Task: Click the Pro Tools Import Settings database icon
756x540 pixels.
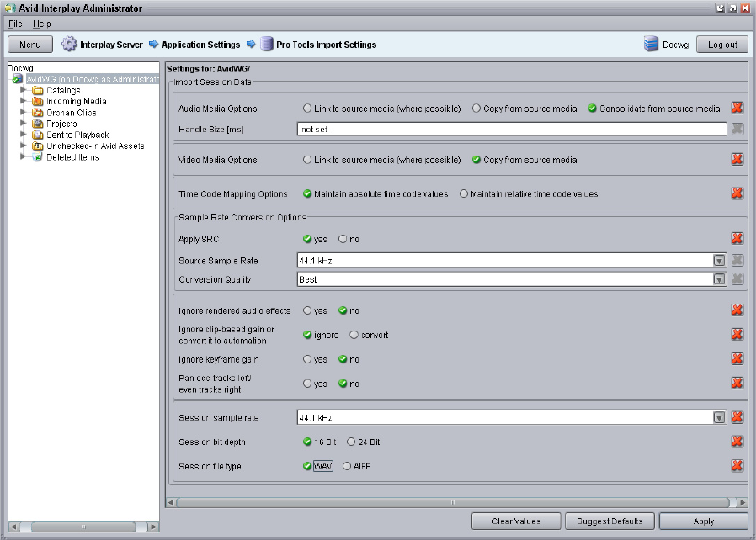Action: tap(267, 44)
